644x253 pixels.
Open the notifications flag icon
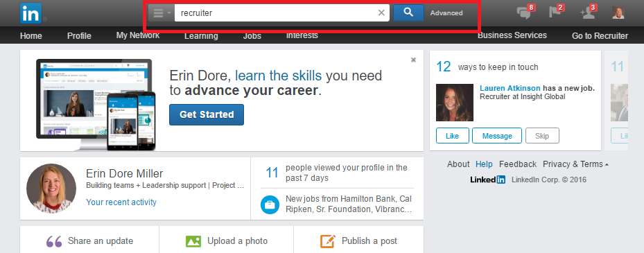click(x=557, y=12)
